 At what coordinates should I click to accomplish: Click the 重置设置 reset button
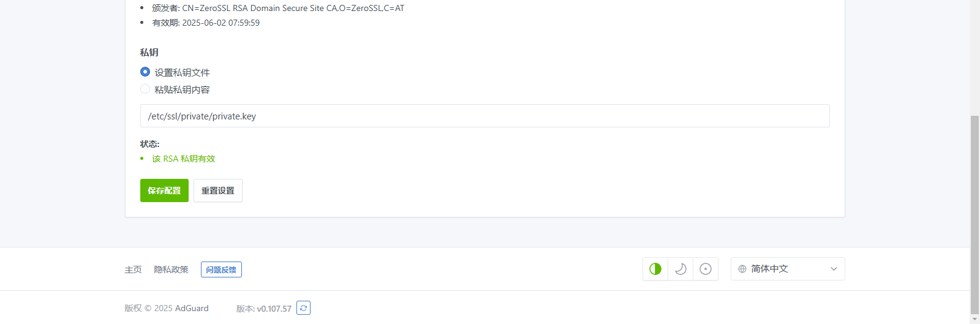pos(218,190)
